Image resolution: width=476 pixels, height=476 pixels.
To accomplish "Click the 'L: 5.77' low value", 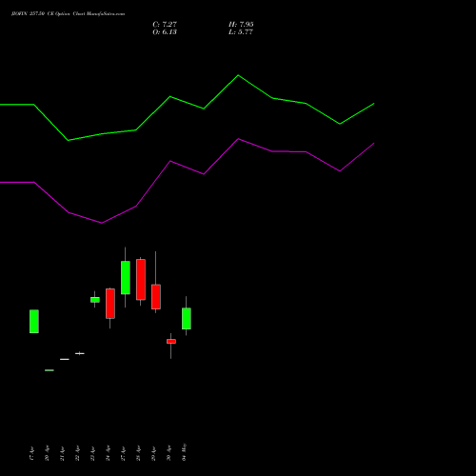I will [241, 31].
